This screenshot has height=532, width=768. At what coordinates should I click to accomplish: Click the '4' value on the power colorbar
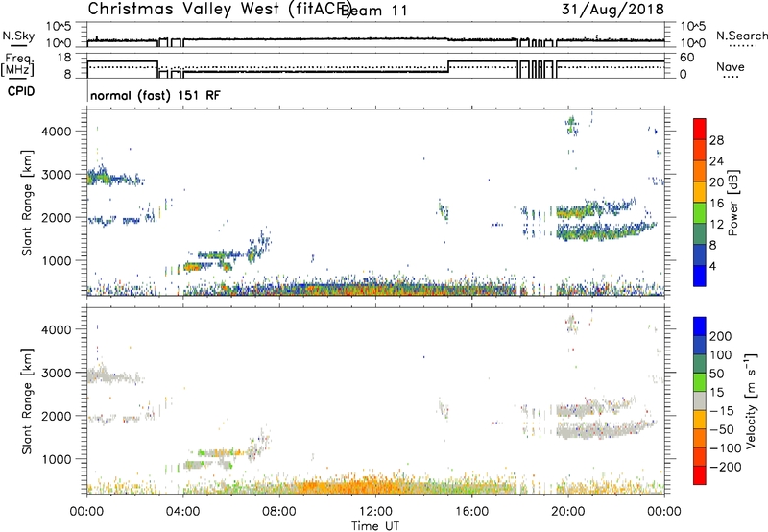712,266
